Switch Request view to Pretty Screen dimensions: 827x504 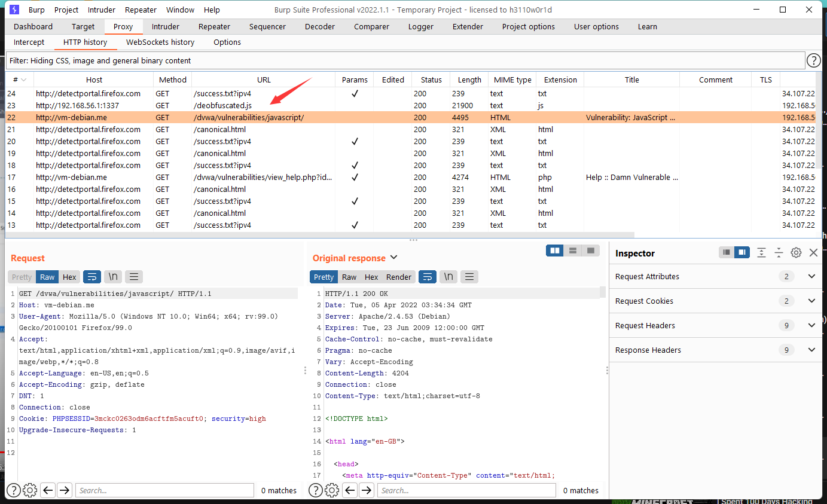(x=22, y=277)
